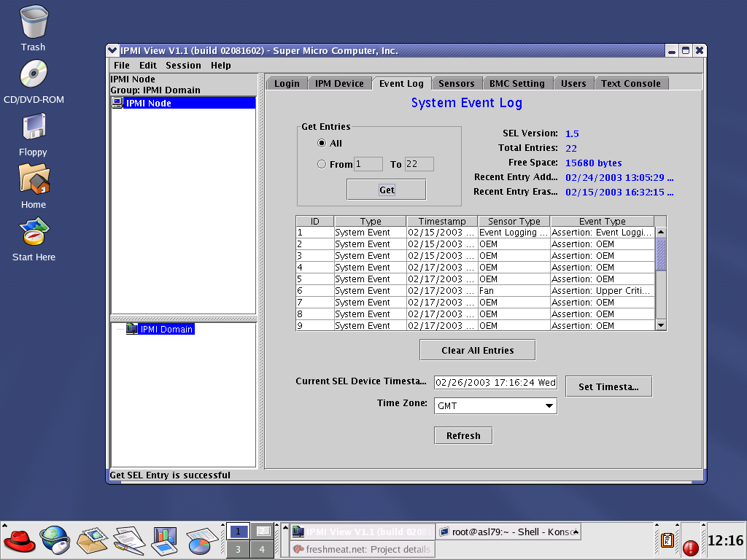This screenshot has height=560, width=747.
Task: Click the event table scrollbar thumb
Action: (661, 254)
